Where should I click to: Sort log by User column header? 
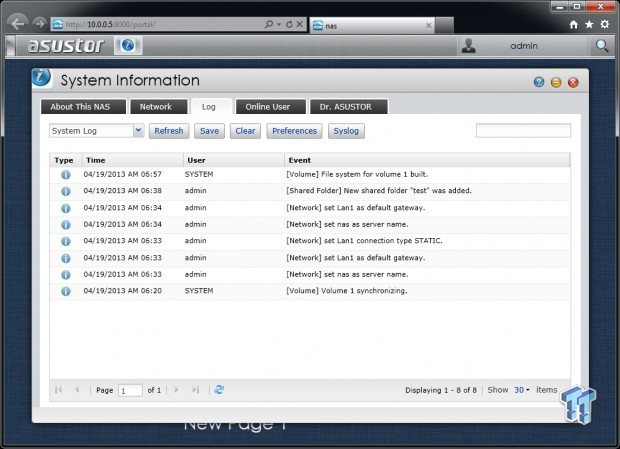pos(234,160)
